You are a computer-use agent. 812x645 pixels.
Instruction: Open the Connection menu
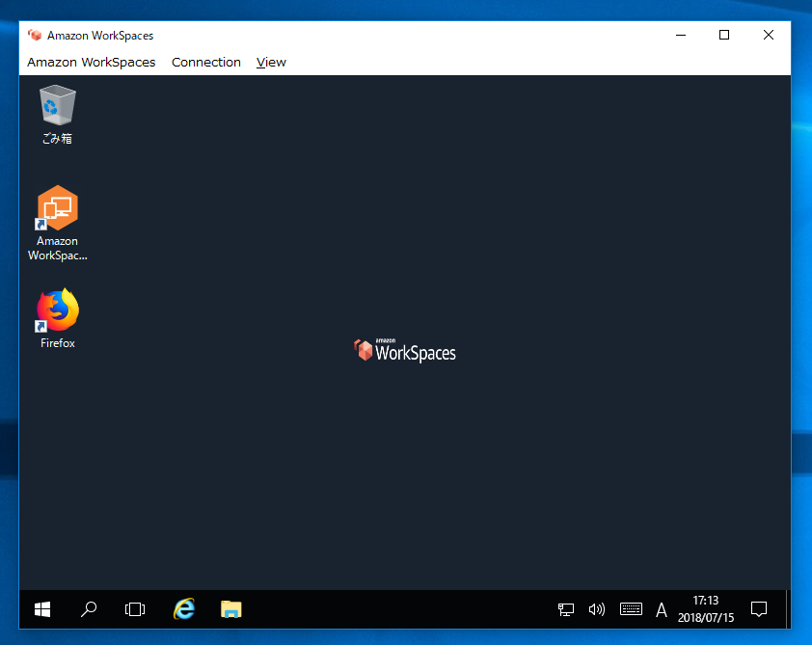tap(205, 62)
